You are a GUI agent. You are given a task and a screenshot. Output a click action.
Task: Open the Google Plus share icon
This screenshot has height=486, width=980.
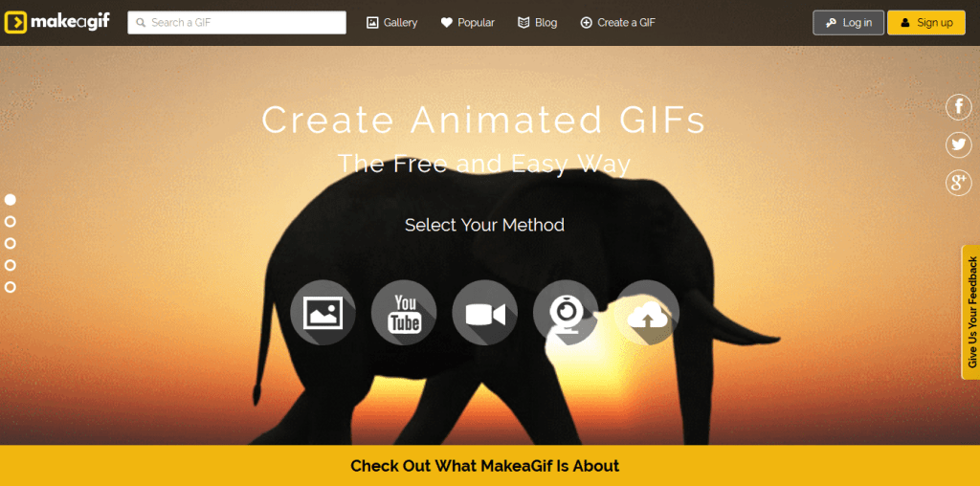coord(958,183)
